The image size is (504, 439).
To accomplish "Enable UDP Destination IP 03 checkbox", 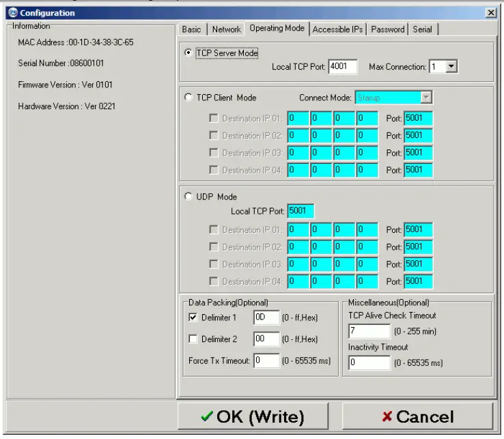I will pos(214,264).
